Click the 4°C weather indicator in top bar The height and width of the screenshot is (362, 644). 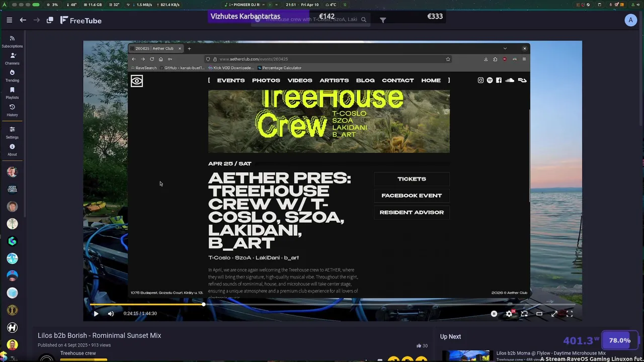point(331,5)
